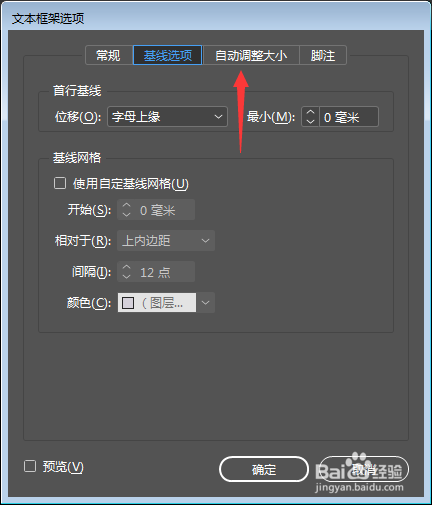
Task: Increase the 最小 value with the up arrow
Action: [310, 112]
